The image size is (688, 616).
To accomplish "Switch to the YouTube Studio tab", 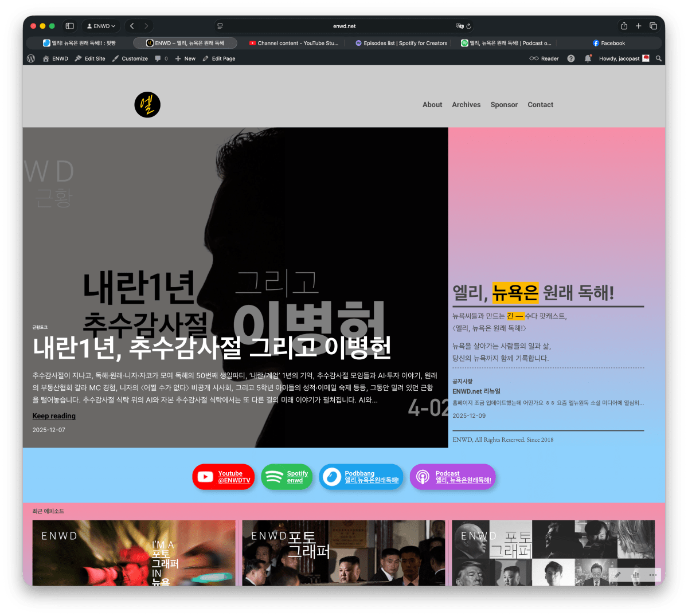I will [294, 42].
